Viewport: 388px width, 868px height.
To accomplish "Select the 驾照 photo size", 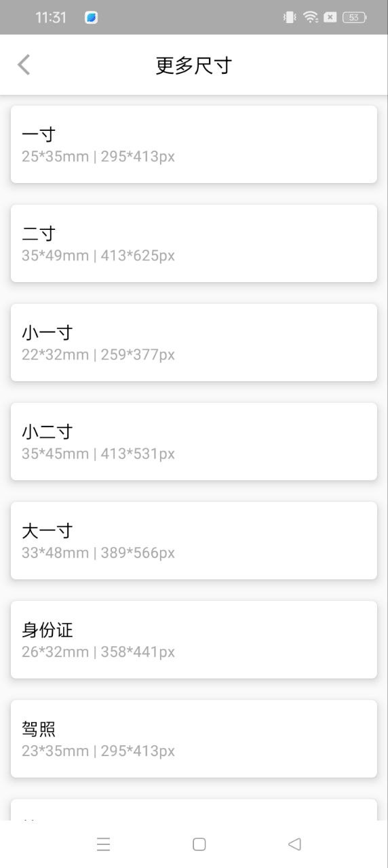I will coord(194,738).
